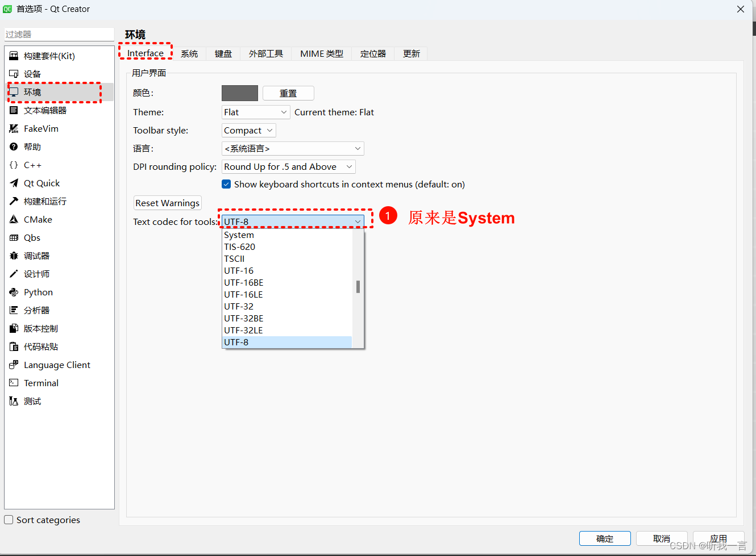Switch to the 定位器 tab
This screenshot has height=556, width=756.
click(x=373, y=54)
